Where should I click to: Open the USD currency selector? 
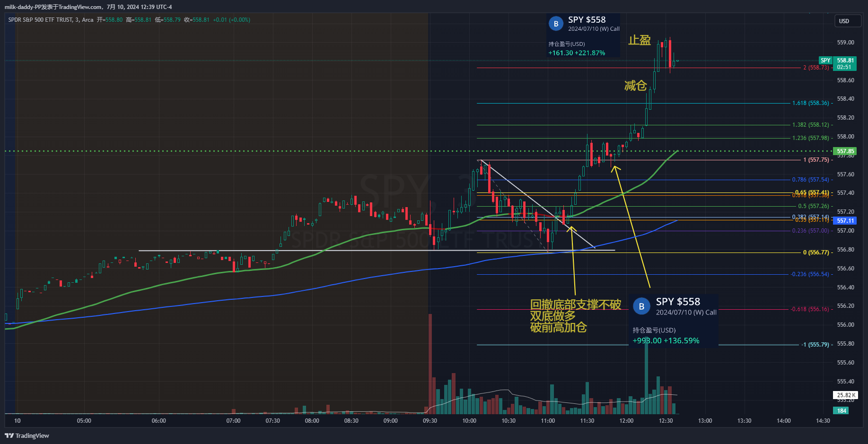point(844,21)
